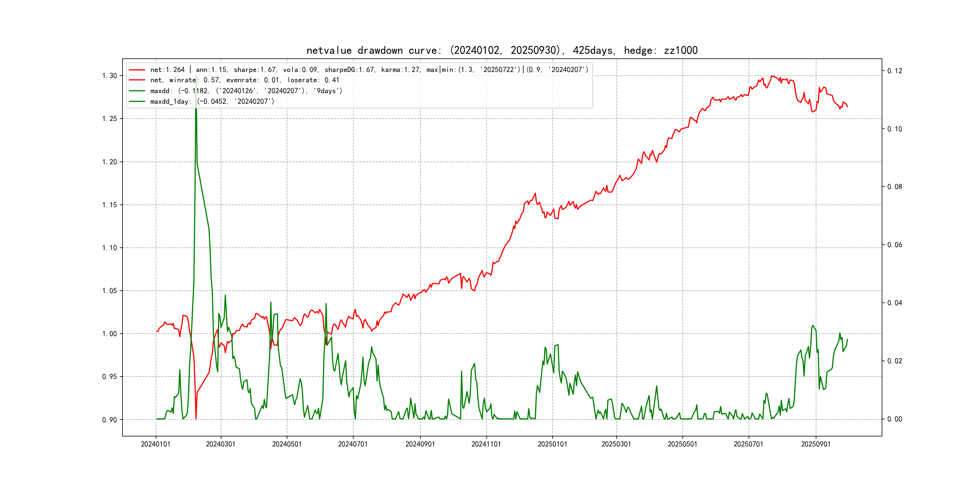Click the 20241101 x-axis date label
This screenshot has height=490, width=980.
click(x=486, y=444)
